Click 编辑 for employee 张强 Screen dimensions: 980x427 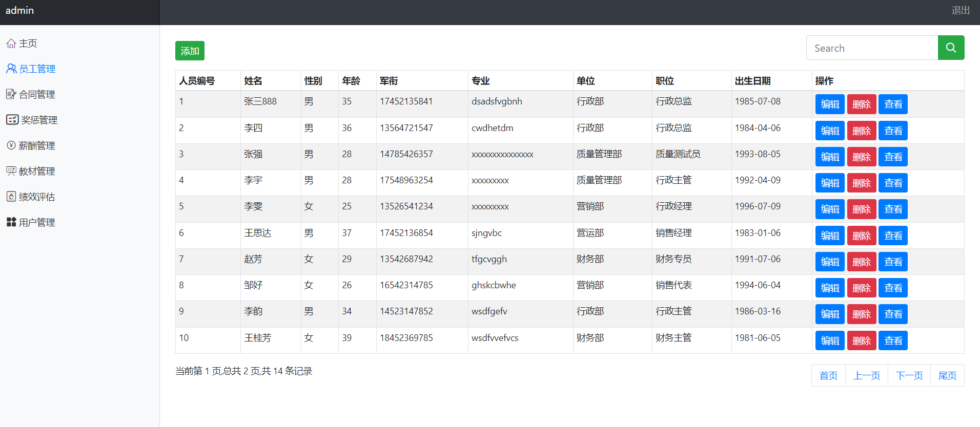pos(830,157)
